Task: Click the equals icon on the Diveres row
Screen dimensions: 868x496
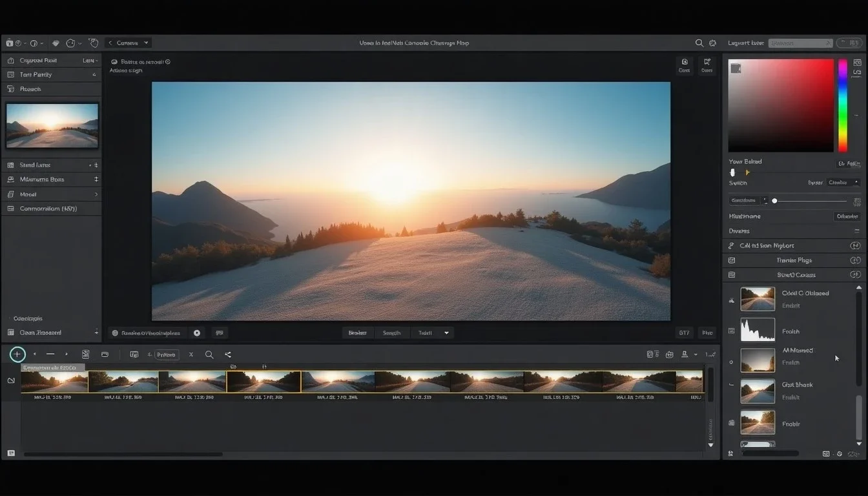Action: (856, 231)
